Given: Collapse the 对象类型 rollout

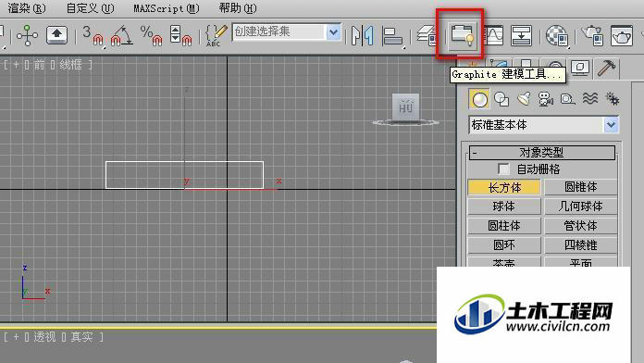Looking at the screenshot, I should click(x=541, y=153).
